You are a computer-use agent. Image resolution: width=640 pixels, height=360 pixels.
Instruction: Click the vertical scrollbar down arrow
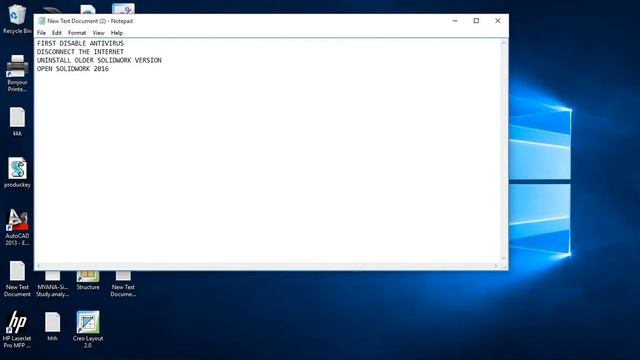click(504, 258)
